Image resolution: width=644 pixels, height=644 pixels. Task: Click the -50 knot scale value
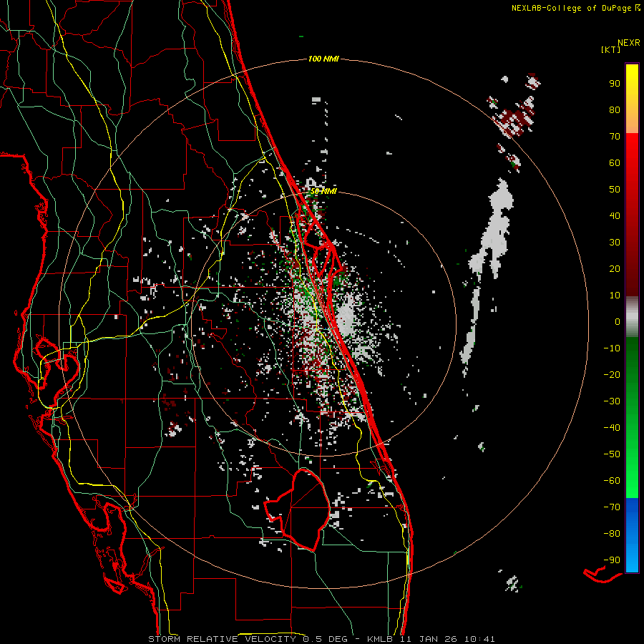(x=612, y=454)
